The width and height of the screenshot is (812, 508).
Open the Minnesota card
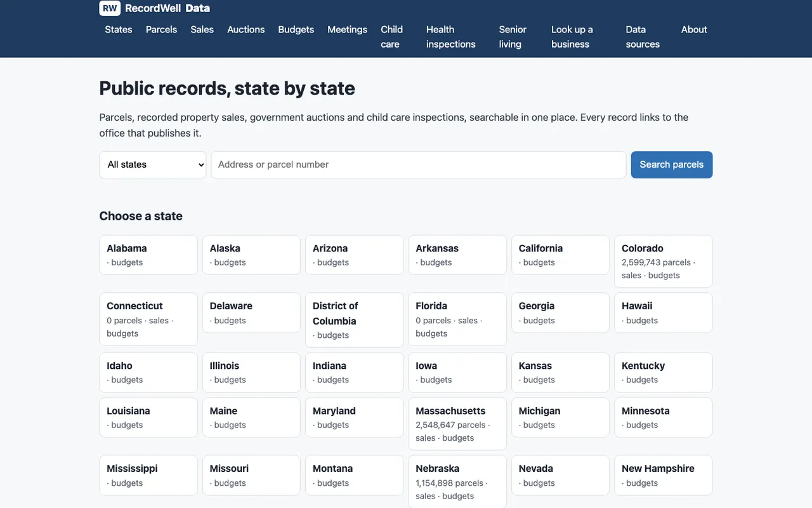[x=664, y=417]
